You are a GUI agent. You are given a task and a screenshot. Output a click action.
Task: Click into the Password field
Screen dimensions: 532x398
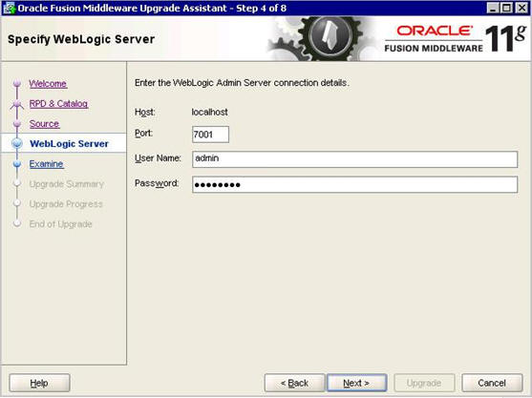click(354, 184)
